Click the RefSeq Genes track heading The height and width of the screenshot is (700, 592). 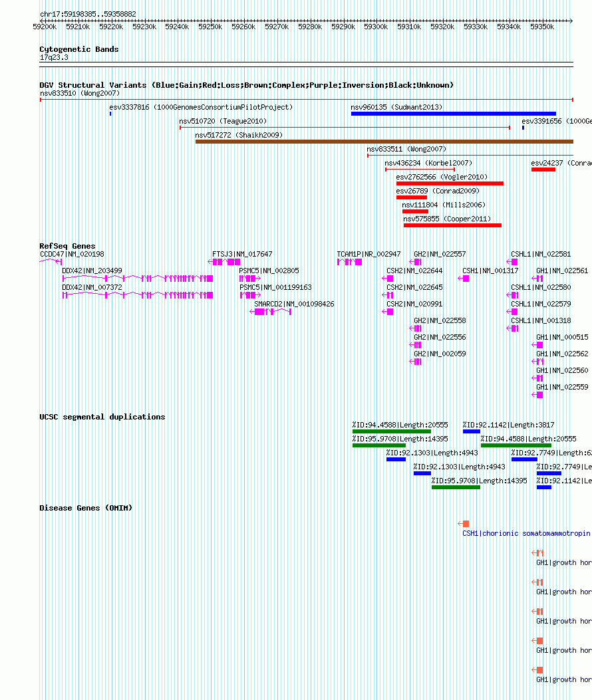click(67, 246)
